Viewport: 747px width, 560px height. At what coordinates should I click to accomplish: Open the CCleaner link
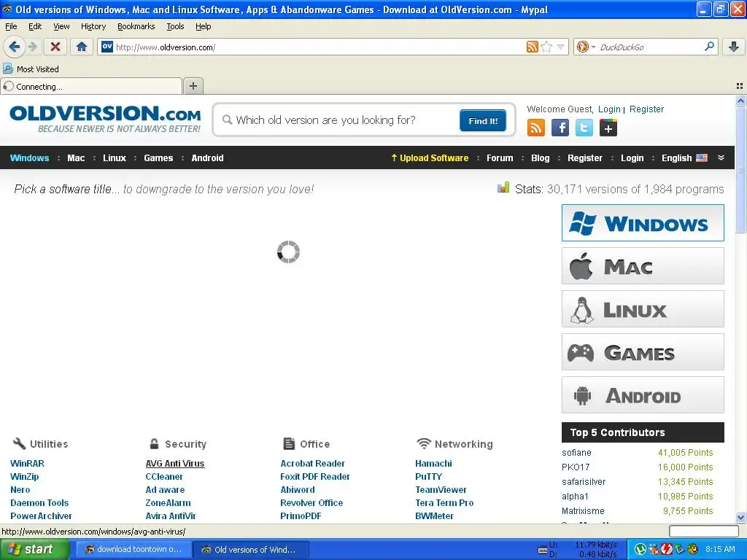click(x=164, y=477)
